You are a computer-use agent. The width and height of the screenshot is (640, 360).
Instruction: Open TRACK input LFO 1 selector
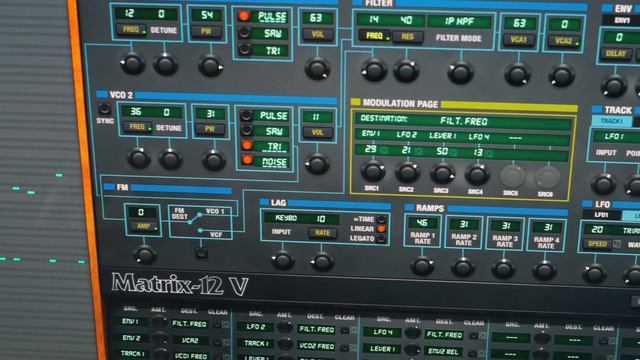pos(614,136)
